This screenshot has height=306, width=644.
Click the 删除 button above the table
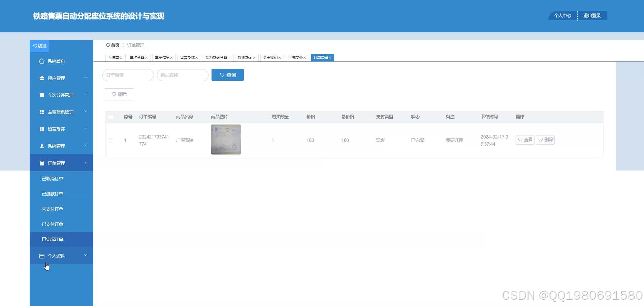coord(119,94)
